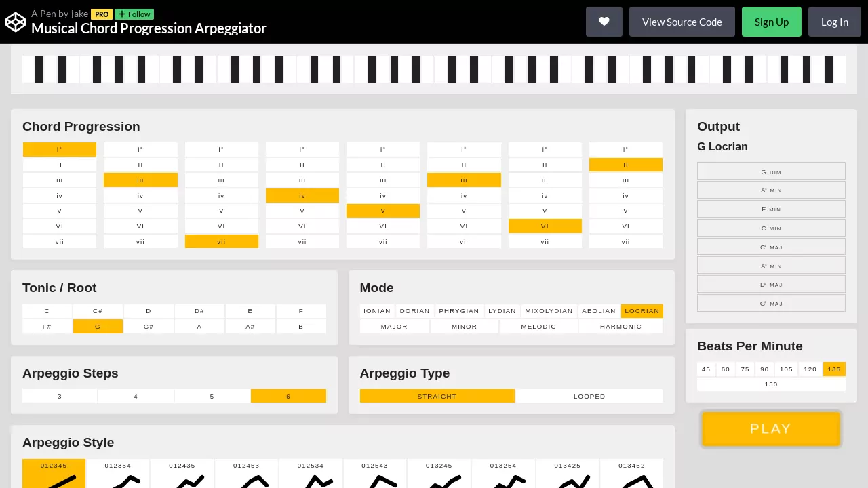Set tempo to 120 BPM
Viewport: 868px width, 488px height.
tap(810, 369)
